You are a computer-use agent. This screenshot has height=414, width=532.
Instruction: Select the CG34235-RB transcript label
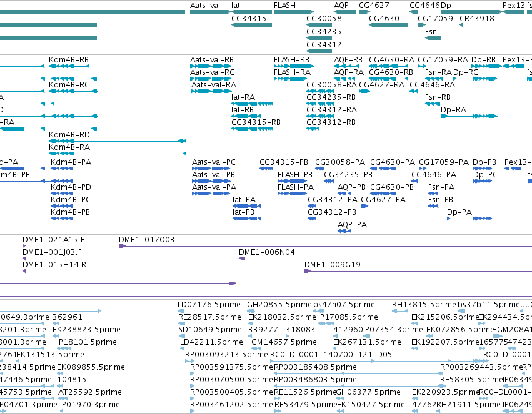(x=331, y=97)
